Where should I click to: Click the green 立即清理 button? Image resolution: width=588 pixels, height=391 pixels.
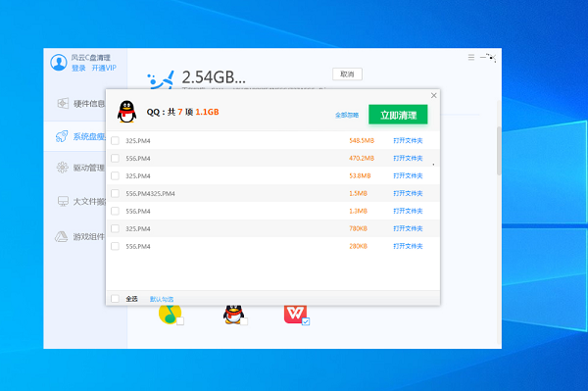coord(398,115)
